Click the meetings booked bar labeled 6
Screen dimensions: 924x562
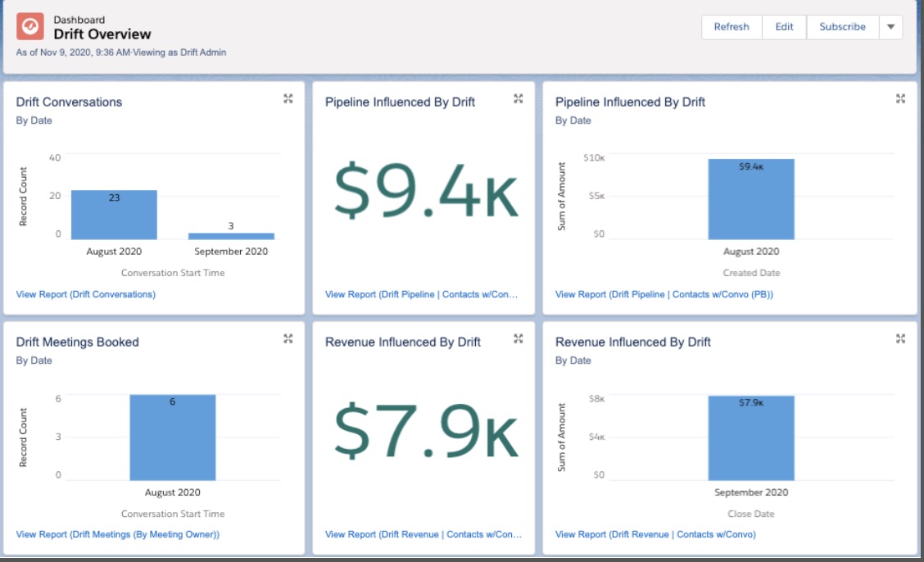click(x=173, y=437)
